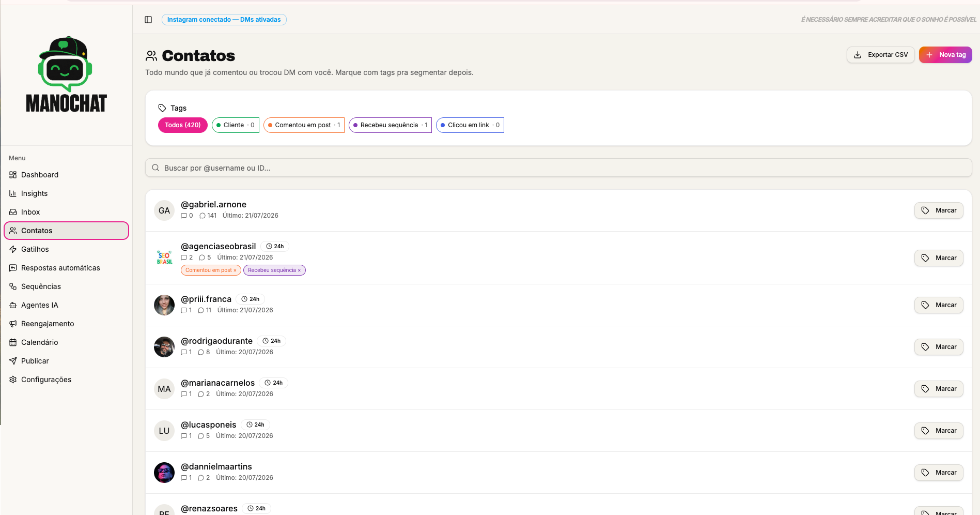Open Sequências in the sidebar
The height and width of the screenshot is (515, 980).
(x=66, y=286)
